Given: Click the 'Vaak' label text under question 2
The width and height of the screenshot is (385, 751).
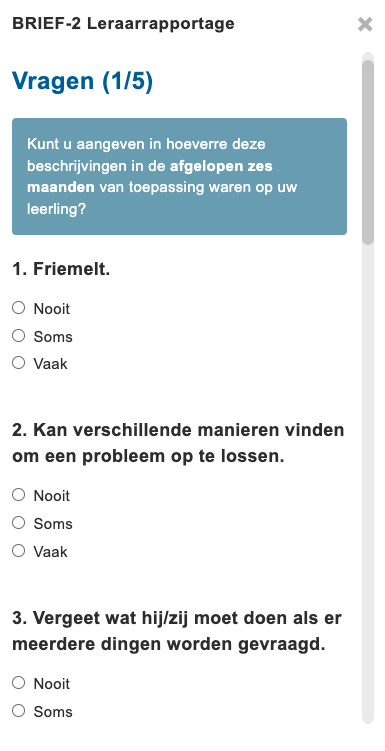Looking at the screenshot, I should pyautogui.click(x=50, y=552).
